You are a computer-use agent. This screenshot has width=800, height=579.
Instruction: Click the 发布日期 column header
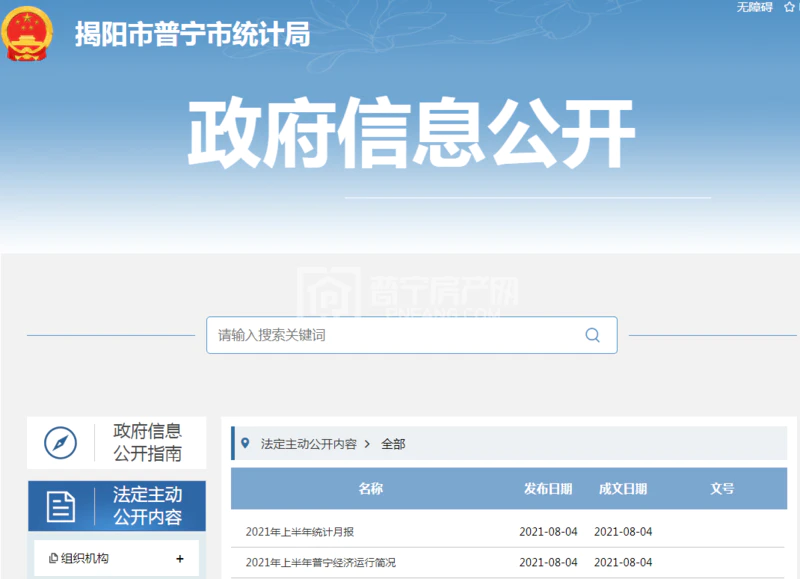tap(548, 489)
